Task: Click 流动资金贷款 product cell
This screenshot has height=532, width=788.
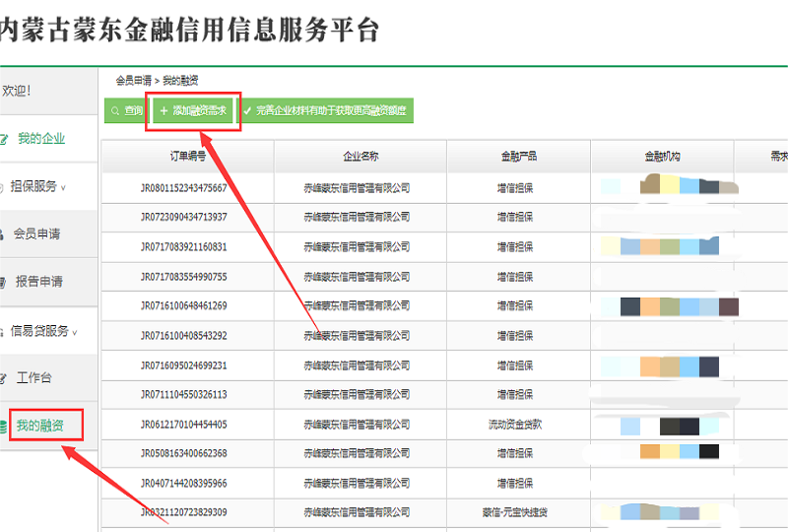Action: click(x=515, y=425)
